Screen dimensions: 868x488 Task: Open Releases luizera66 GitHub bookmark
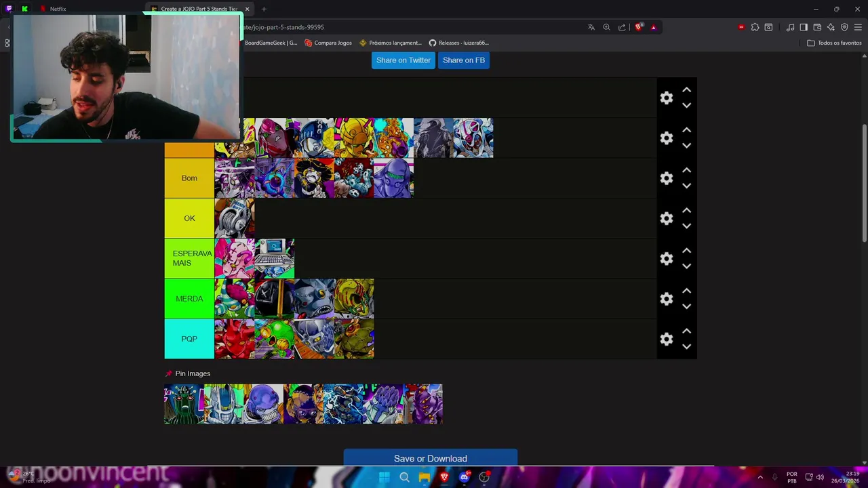coord(458,43)
